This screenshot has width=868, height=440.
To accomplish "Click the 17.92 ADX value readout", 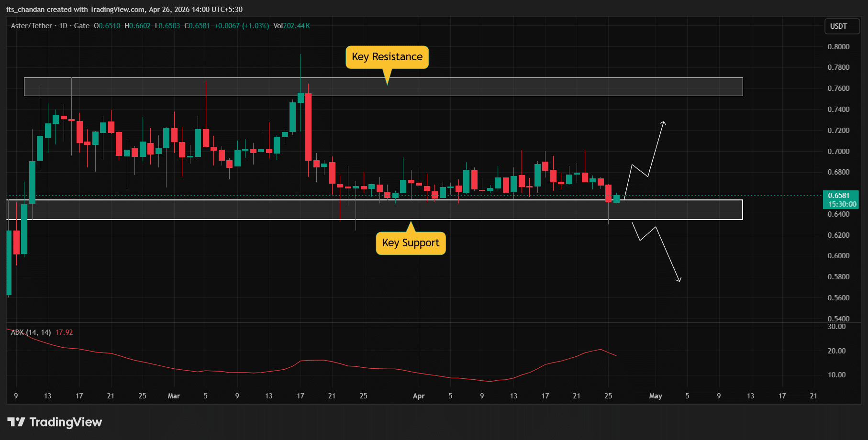I will coord(64,332).
